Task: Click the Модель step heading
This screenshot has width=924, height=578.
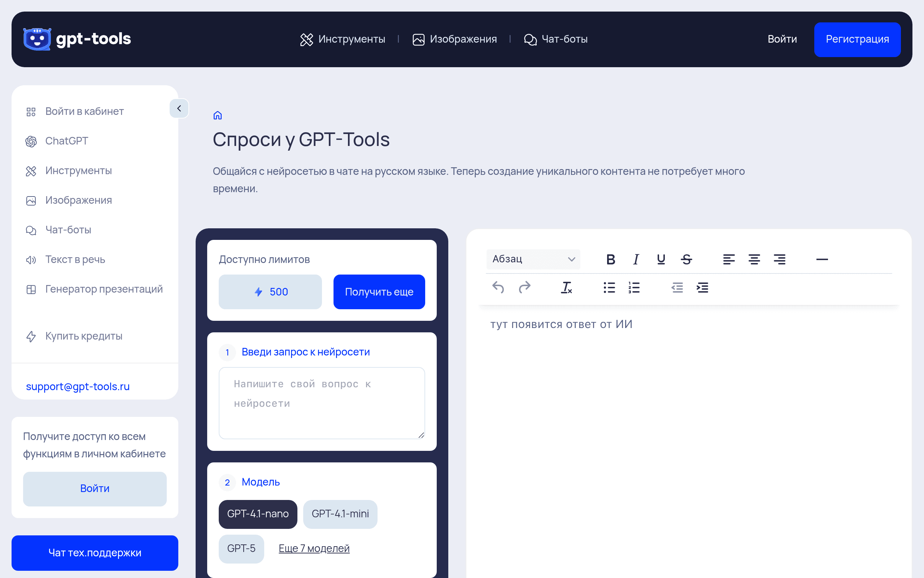Action: (x=261, y=482)
